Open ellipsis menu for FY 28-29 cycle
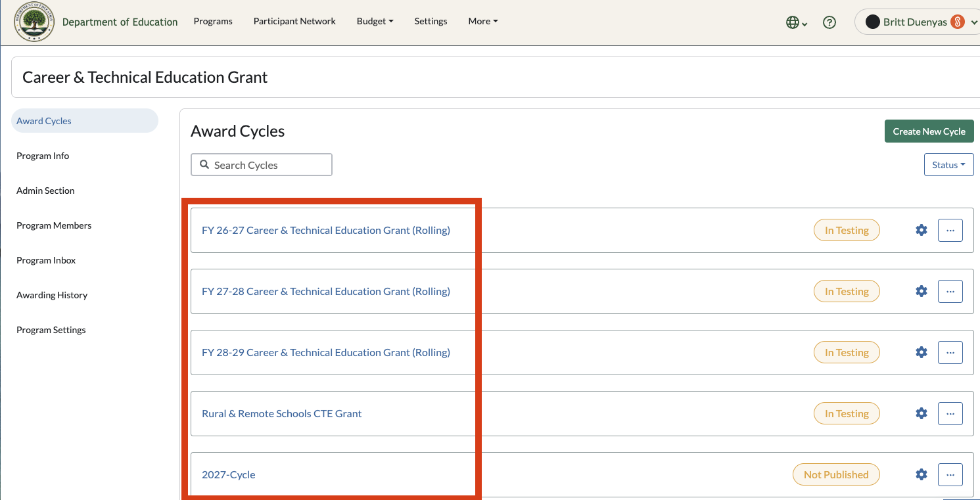980x500 pixels. point(950,352)
